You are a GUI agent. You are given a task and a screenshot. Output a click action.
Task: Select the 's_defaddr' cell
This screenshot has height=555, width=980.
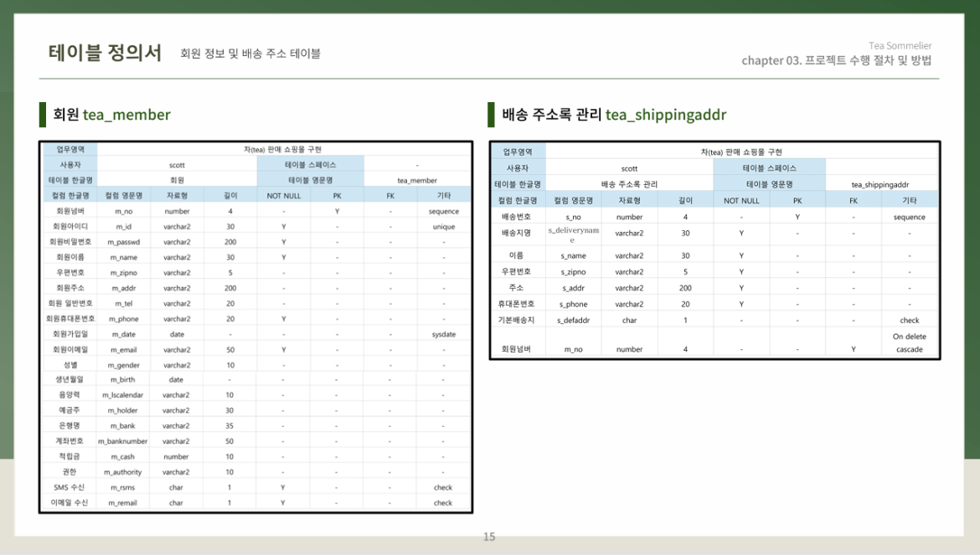tap(573, 321)
